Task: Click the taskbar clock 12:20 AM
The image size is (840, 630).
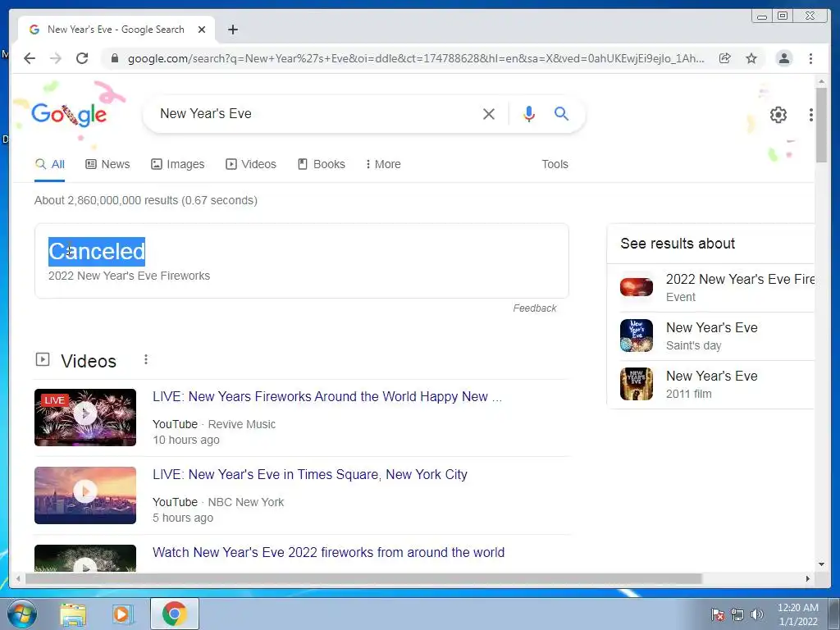Action: pyautogui.click(x=797, y=614)
